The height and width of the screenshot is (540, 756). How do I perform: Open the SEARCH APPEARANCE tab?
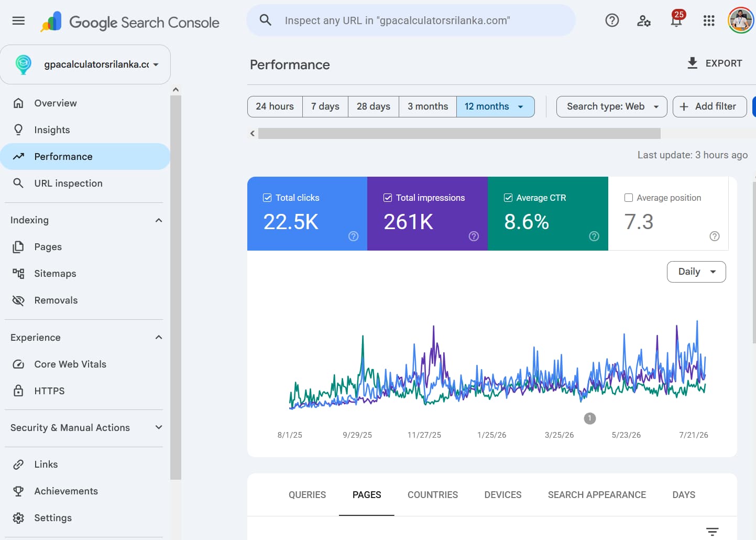[x=597, y=495]
